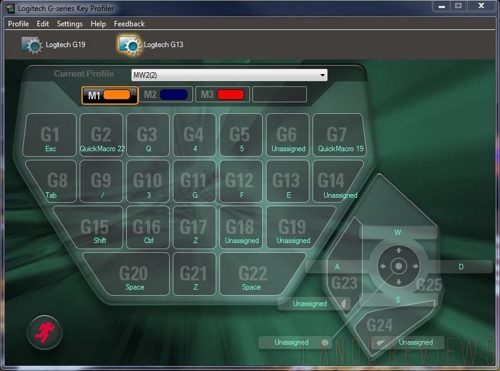The width and height of the screenshot is (500, 371).
Task: Open the Help menu
Action: [x=98, y=24]
